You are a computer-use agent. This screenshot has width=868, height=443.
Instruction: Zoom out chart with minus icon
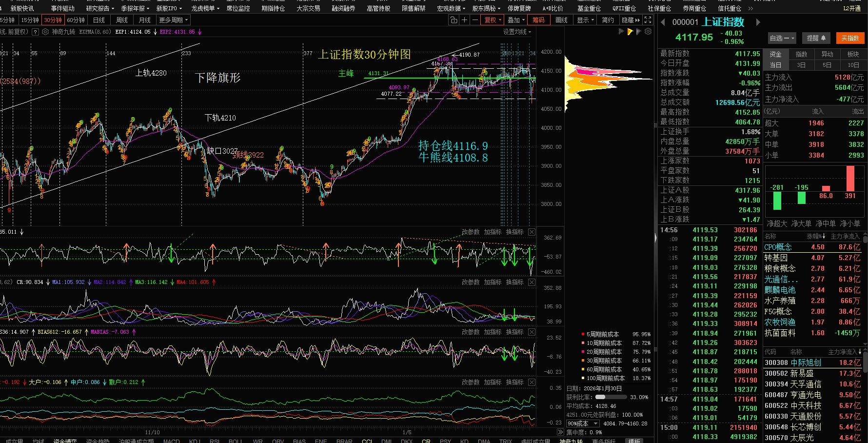coord(475,20)
